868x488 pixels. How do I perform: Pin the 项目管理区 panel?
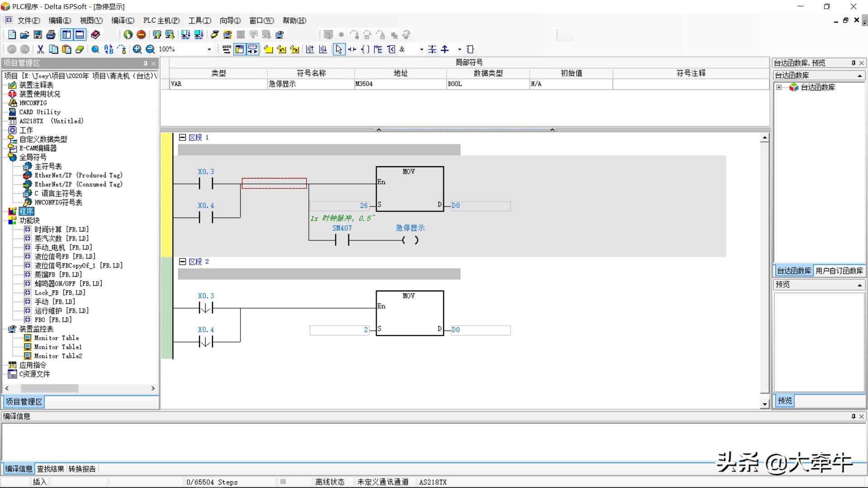[145, 63]
